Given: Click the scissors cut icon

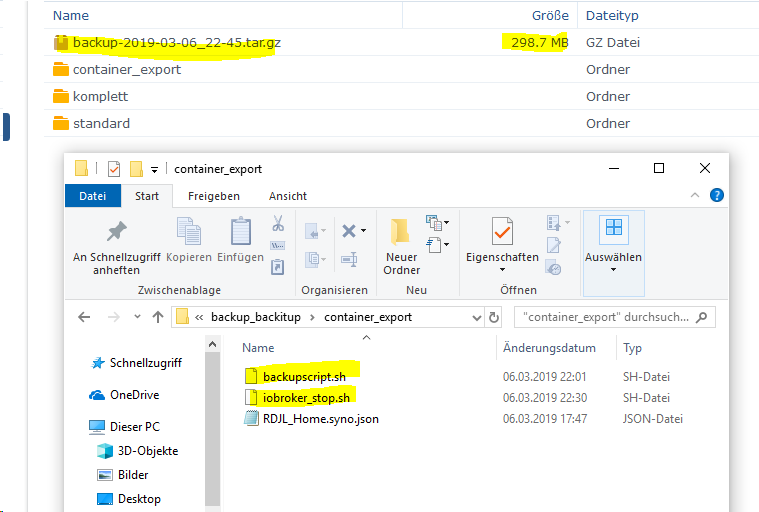Looking at the screenshot, I should [x=278, y=223].
